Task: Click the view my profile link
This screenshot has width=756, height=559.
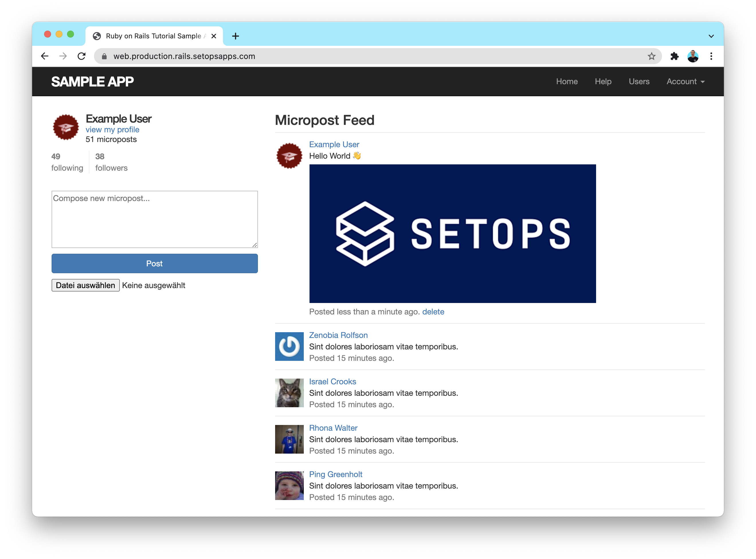Action: tap(113, 130)
